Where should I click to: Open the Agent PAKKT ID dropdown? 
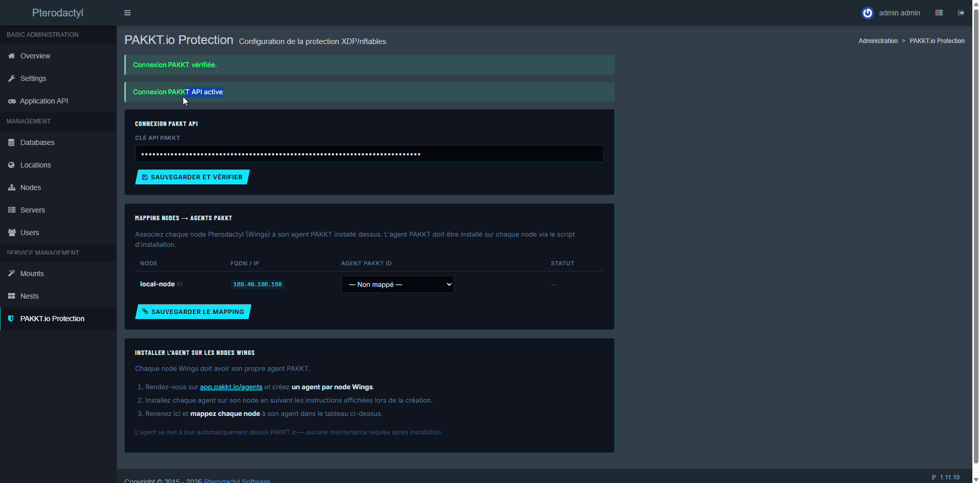[x=397, y=284]
